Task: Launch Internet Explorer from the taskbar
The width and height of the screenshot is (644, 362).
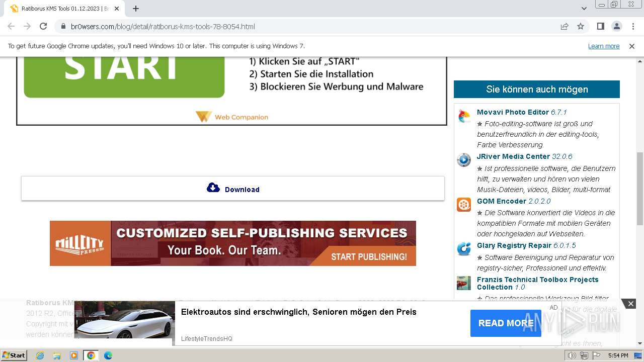Action: point(40,355)
